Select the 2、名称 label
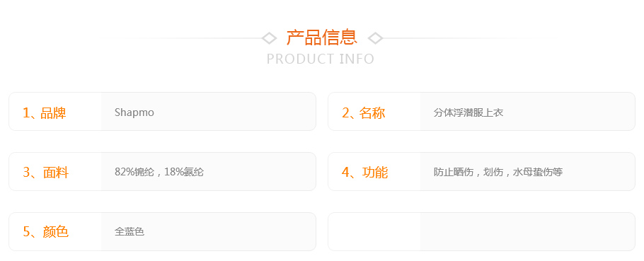The width and height of the screenshot is (644, 261). [364, 112]
